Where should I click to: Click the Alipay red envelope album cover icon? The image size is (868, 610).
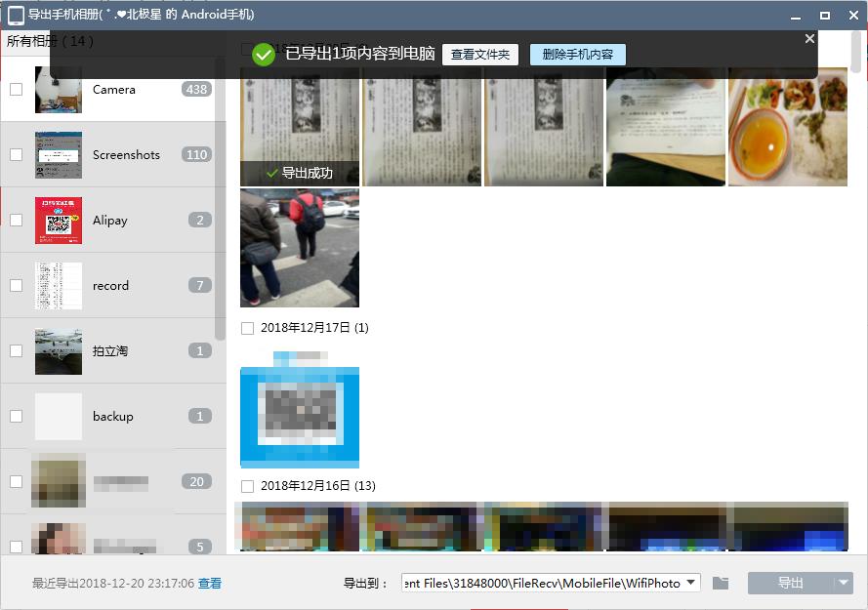58,220
